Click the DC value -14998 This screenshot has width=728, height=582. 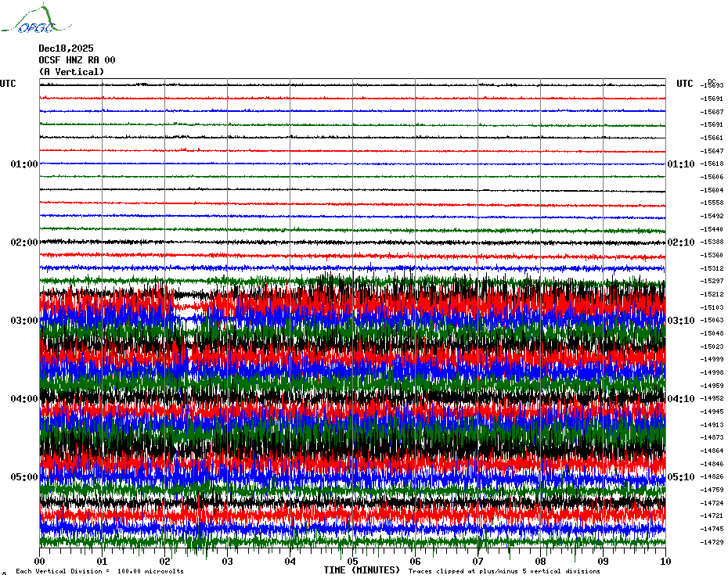click(x=712, y=372)
